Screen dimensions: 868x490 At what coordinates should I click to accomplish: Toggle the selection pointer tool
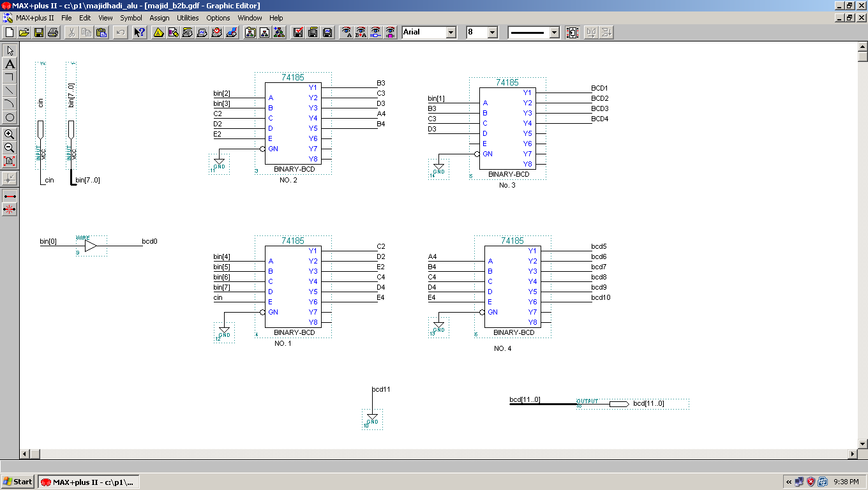pyautogui.click(x=10, y=50)
